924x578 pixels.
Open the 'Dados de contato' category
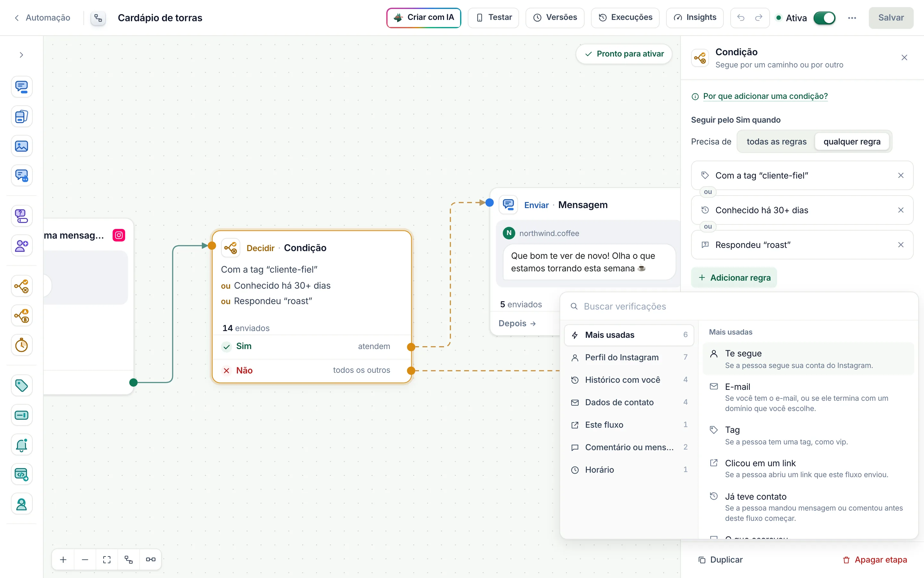(629, 403)
